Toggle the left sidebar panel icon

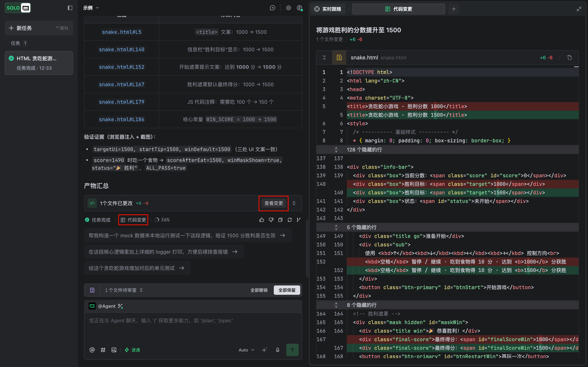(70, 8)
